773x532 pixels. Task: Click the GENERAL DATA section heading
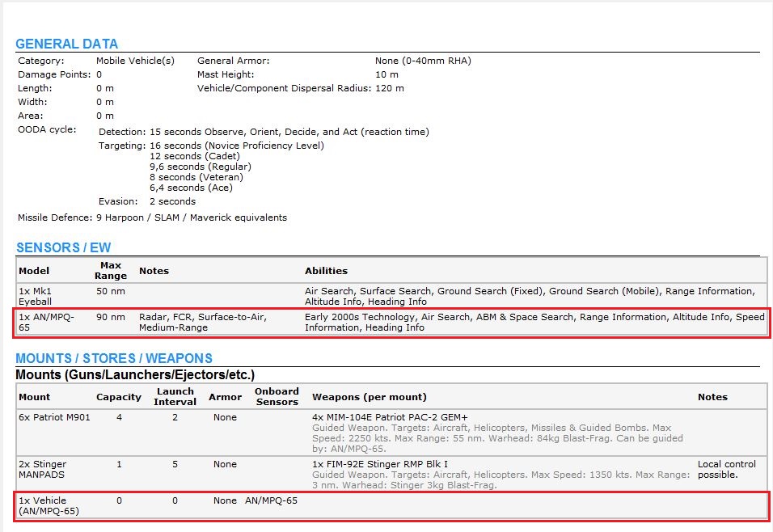(x=66, y=44)
